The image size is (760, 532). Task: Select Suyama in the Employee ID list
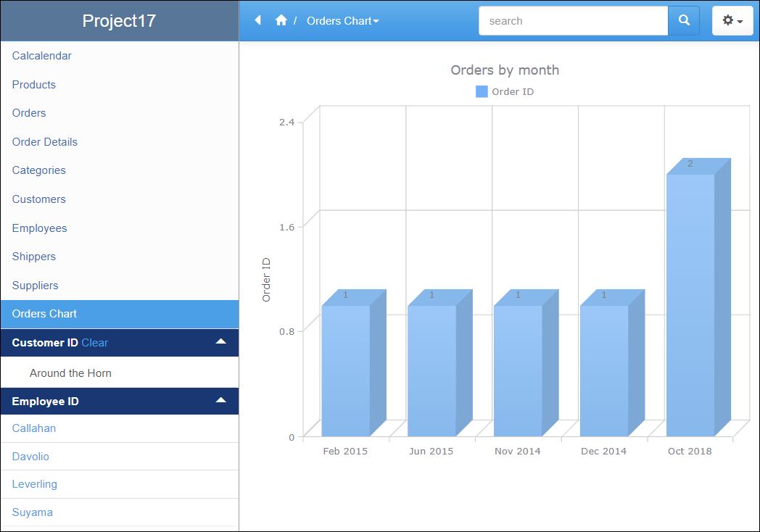[x=32, y=512]
